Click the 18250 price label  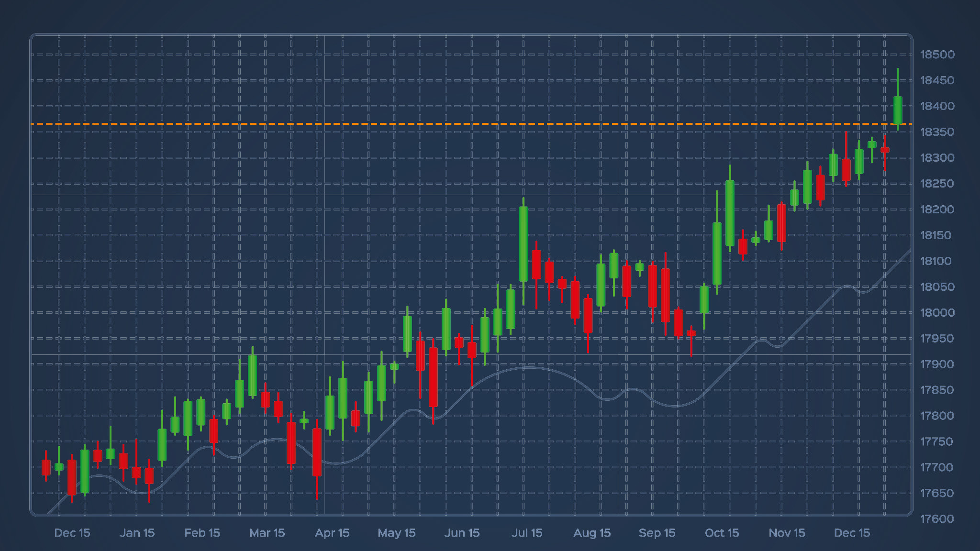pyautogui.click(x=937, y=183)
